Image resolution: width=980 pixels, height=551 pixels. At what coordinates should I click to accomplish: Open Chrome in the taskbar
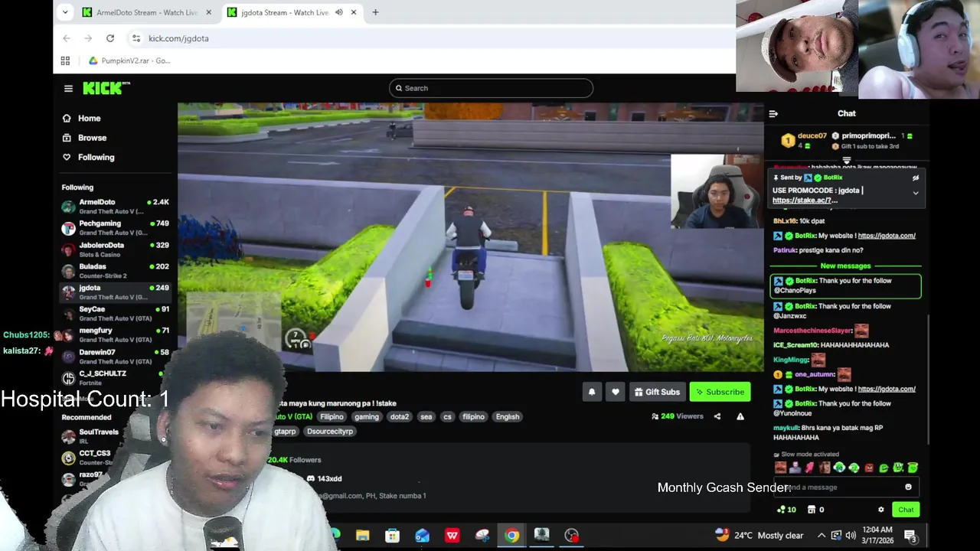coord(511,536)
